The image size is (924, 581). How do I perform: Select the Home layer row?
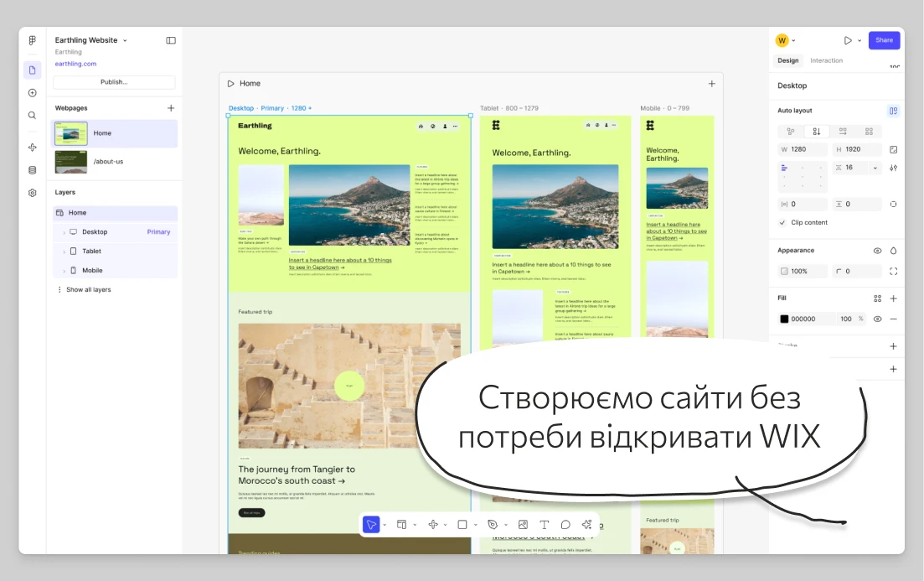pyautogui.click(x=115, y=213)
